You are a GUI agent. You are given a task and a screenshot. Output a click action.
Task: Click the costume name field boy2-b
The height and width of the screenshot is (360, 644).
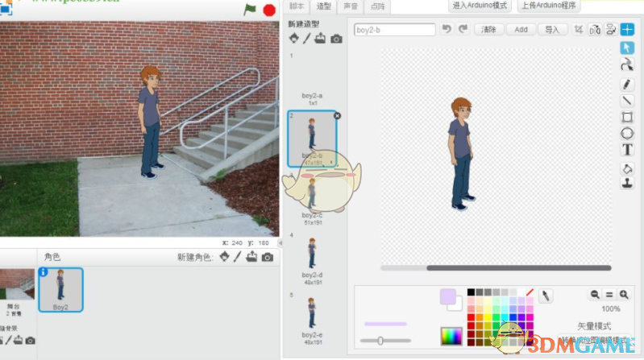(x=395, y=30)
